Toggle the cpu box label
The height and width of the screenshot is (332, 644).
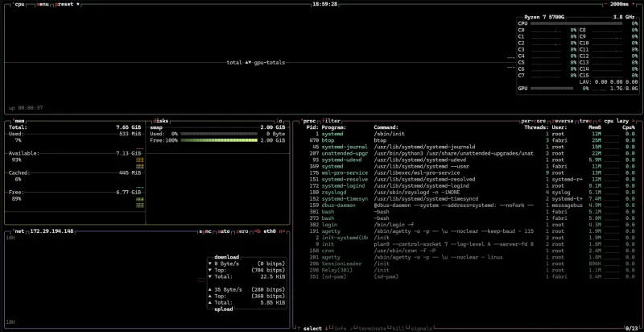pos(19,4)
